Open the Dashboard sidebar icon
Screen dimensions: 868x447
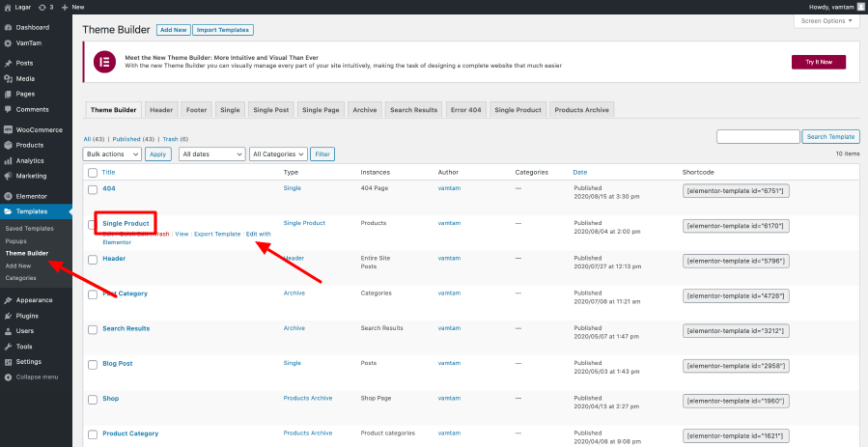(8, 28)
